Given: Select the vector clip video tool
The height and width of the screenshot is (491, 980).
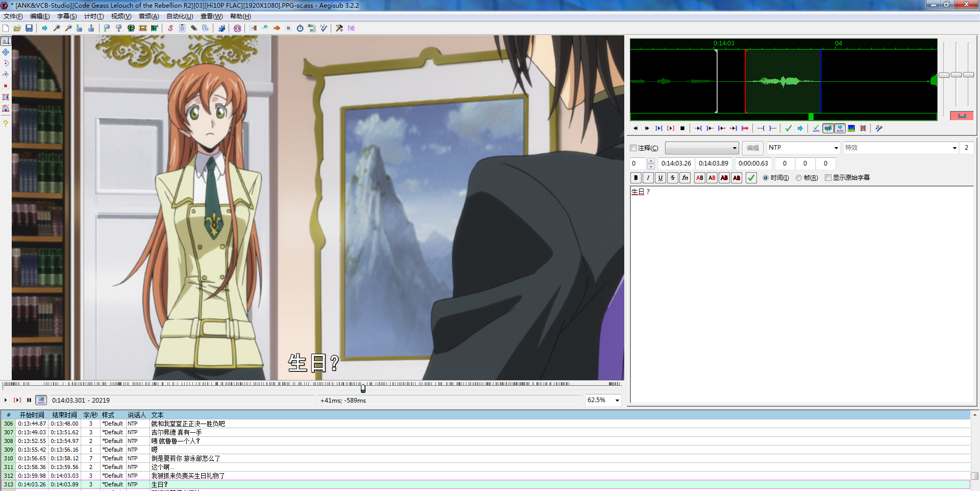Looking at the screenshot, I should click(6, 108).
